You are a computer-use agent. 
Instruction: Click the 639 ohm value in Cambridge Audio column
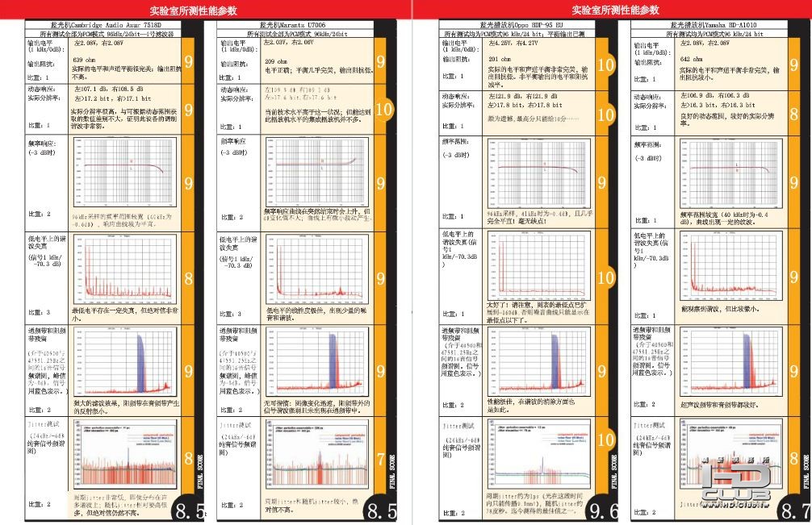point(85,60)
